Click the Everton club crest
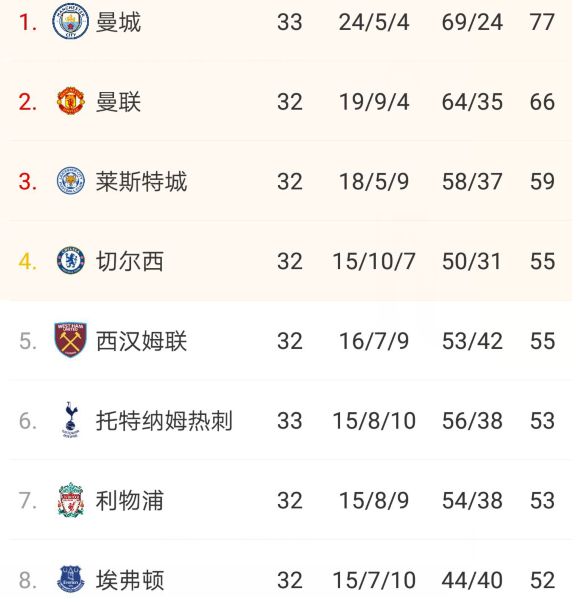The width and height of the screenshot is (572, 598). (x=71, y=579)
